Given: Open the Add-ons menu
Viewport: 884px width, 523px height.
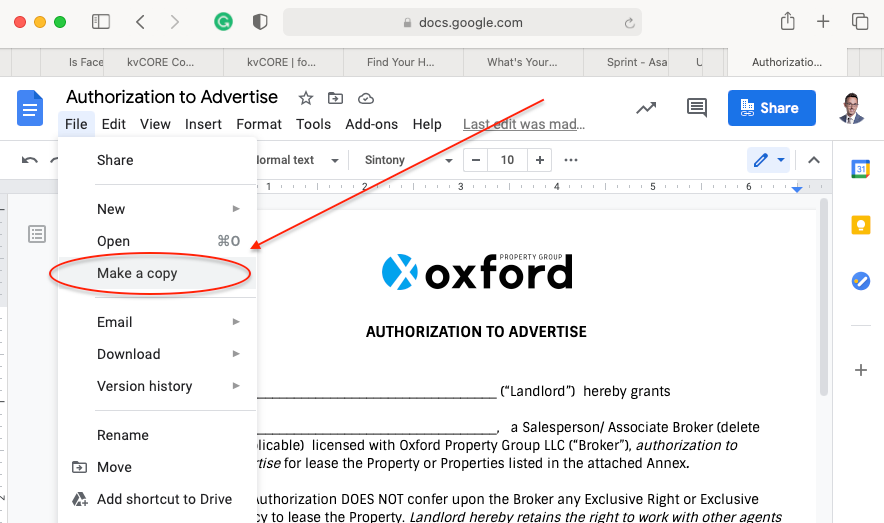Looking at the screenshot, I should click(x=372, y=124).
